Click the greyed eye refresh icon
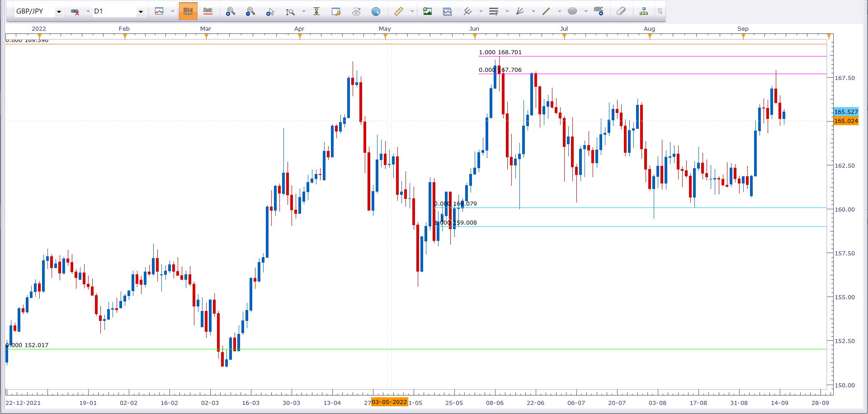 click(x=356, y=11)
